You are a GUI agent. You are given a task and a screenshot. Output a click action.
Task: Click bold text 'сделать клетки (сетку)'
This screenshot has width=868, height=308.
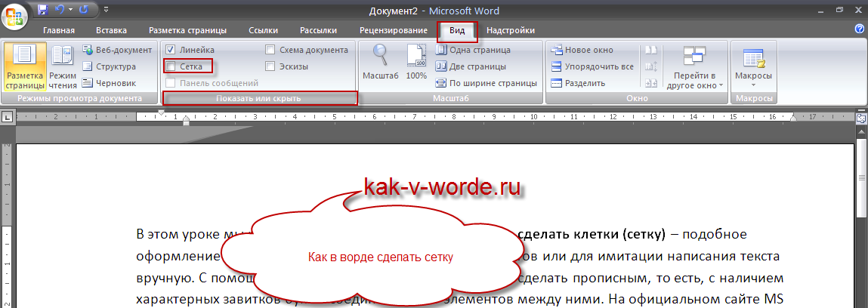(x=591, y=234)
